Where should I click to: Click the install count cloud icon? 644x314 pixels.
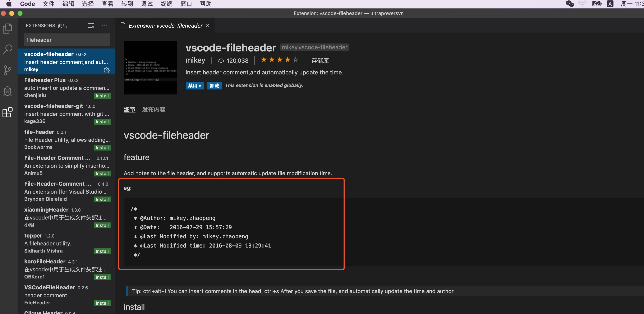coord(221,61)
